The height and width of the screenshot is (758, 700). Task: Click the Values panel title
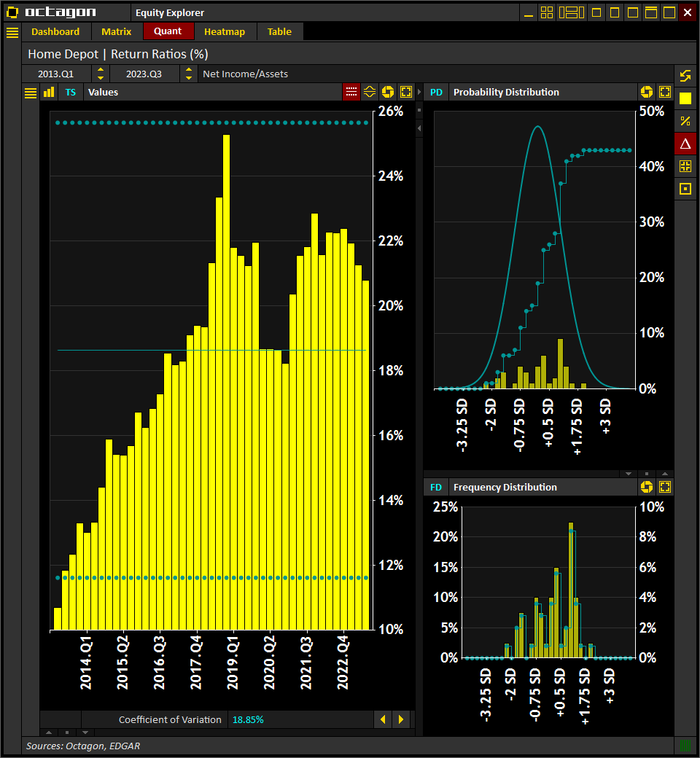coord(103,93)
